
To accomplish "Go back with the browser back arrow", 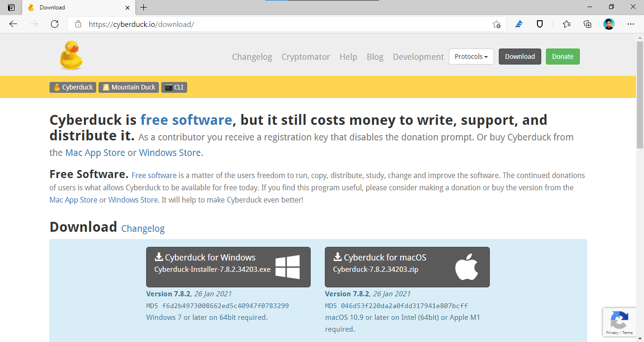I will click(x=13, y=24).
